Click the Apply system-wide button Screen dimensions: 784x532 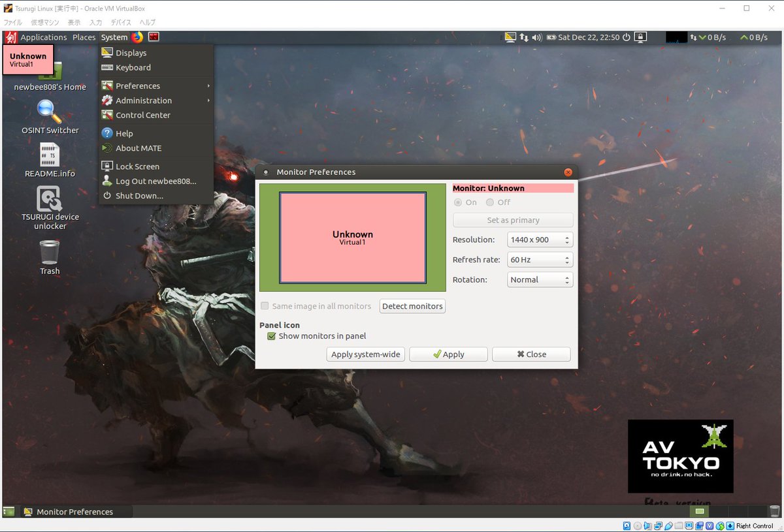[x=365, y=354]
